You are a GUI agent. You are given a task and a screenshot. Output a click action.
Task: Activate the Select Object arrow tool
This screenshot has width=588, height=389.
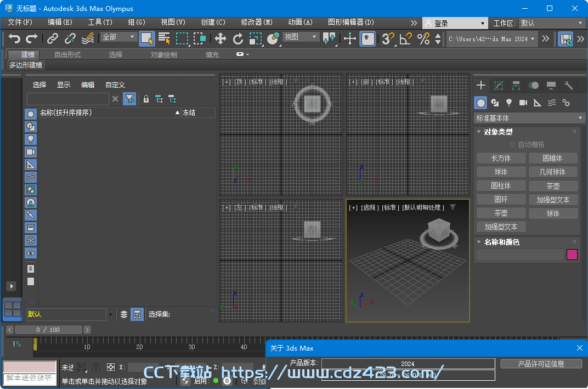146,38
